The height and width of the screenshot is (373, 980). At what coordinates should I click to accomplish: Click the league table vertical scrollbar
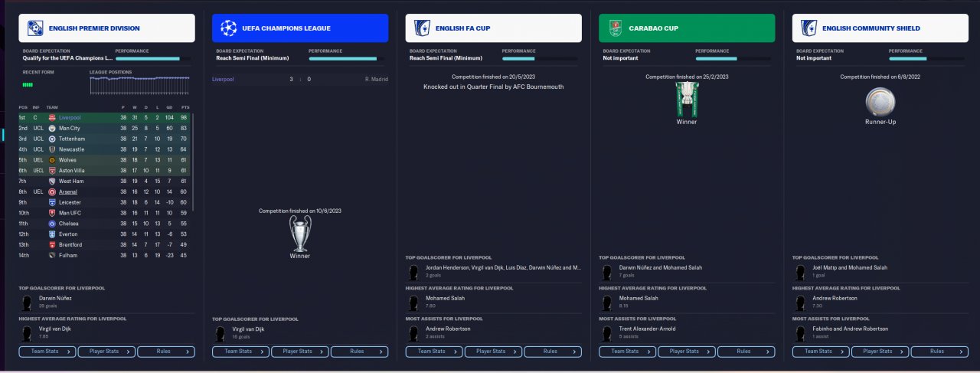click(x=193, y=162)
